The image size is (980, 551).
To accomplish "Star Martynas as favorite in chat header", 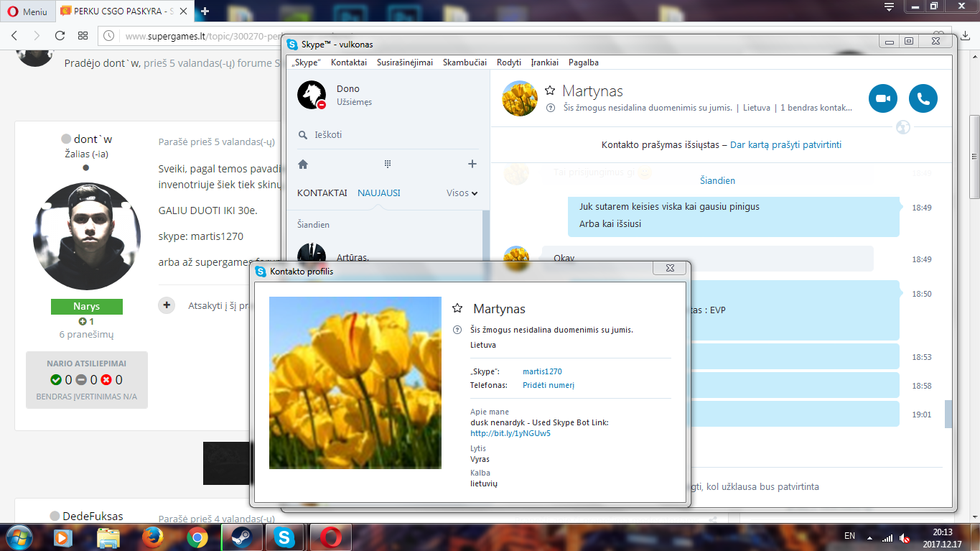I will (x=550, y=91).
